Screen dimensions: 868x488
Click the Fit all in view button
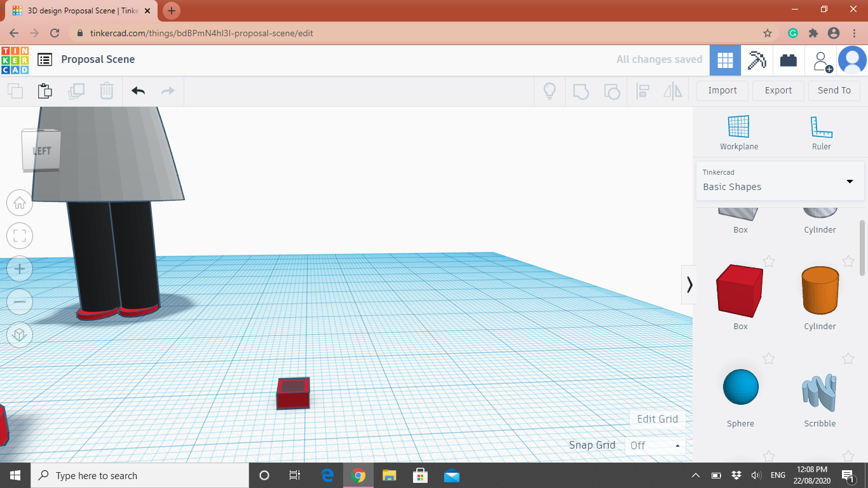[20, 236]
